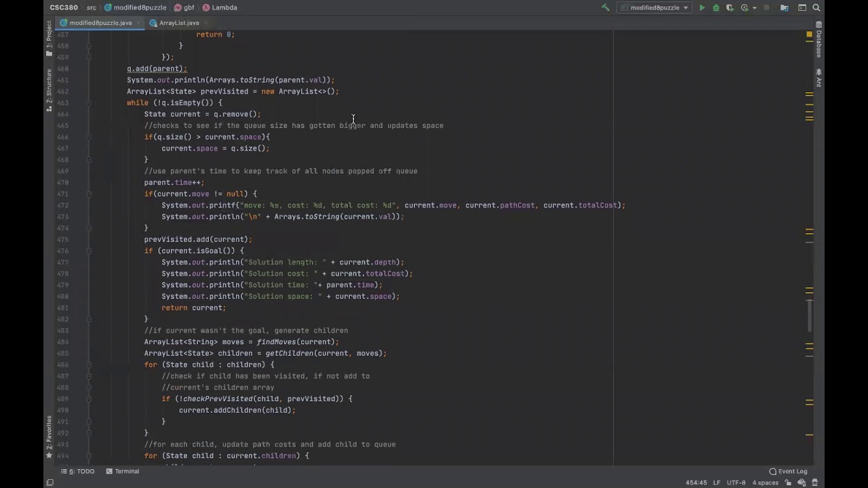The width and height of the screenshot is (868, 488).
Task: Click the Lambda breadcrumb
Action: (220, 7)
